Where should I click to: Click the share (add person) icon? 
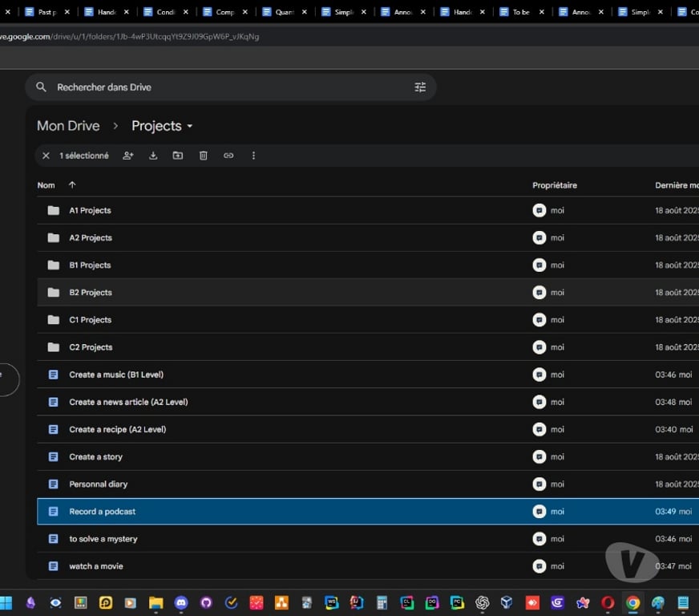[128, 156]
